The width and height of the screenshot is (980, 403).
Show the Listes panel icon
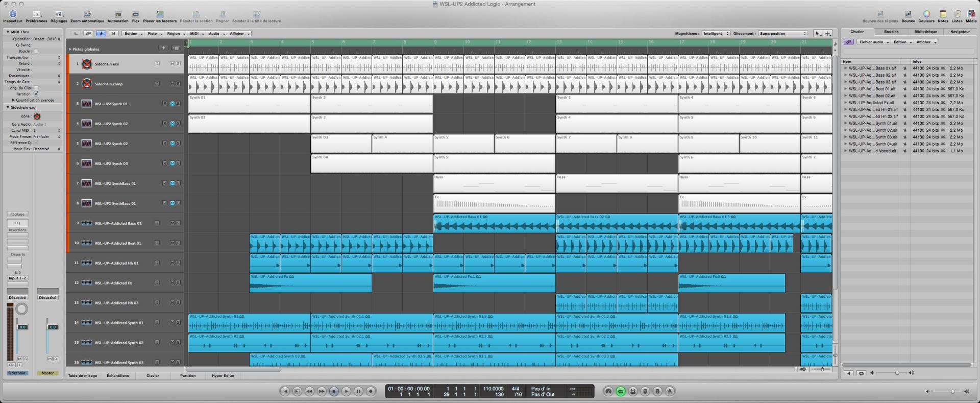coord(957,14)
